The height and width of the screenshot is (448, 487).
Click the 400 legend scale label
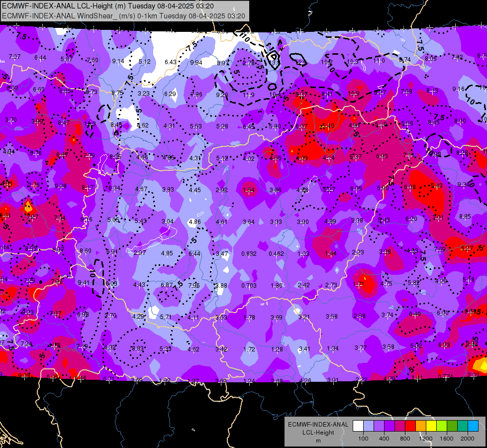pos(384,439)
